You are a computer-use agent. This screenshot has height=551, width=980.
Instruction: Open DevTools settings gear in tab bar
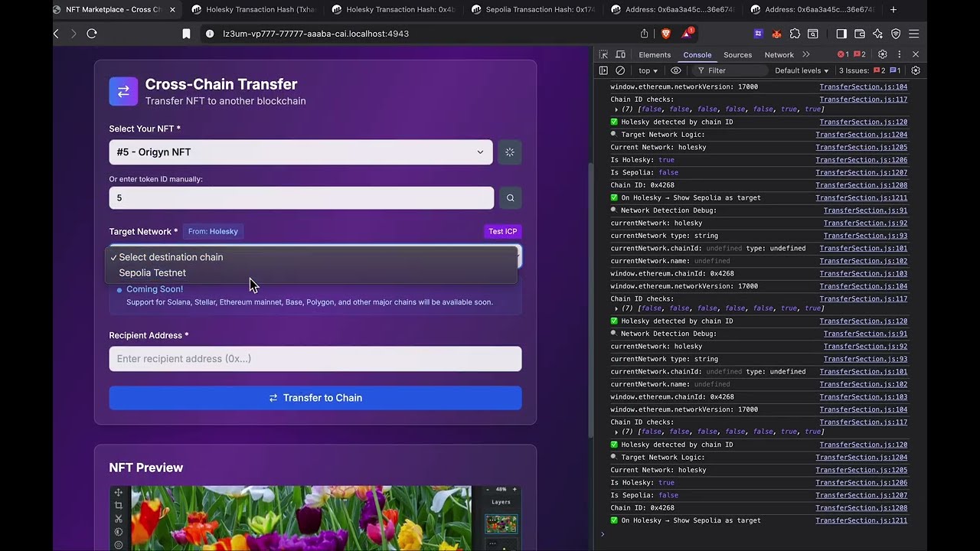[x=882, y=54]
